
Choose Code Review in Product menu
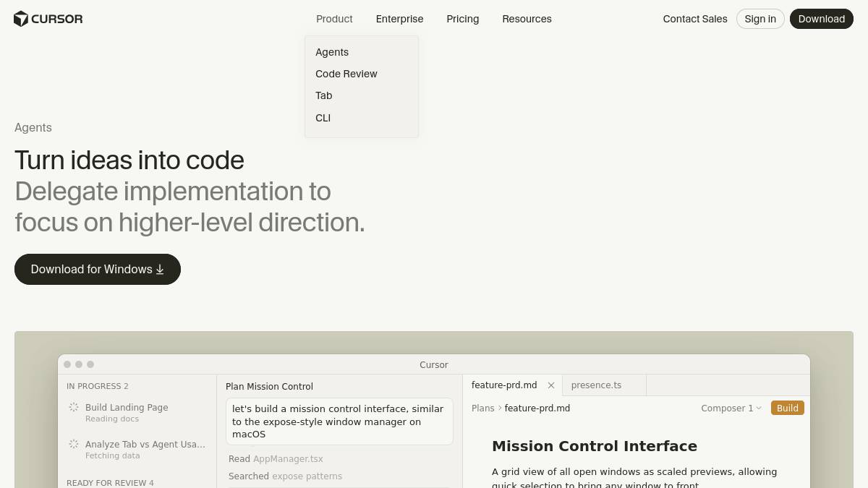tap(346, 74)
